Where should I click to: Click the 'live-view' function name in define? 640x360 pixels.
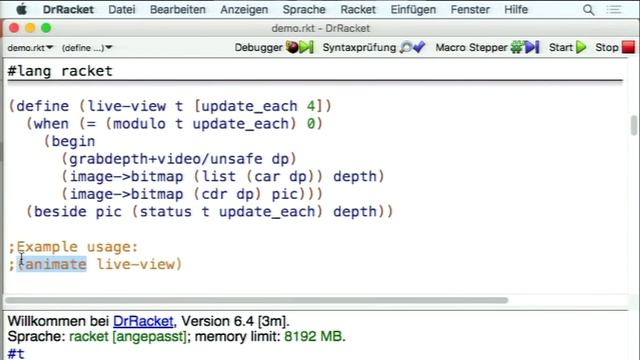click(127, 106)
